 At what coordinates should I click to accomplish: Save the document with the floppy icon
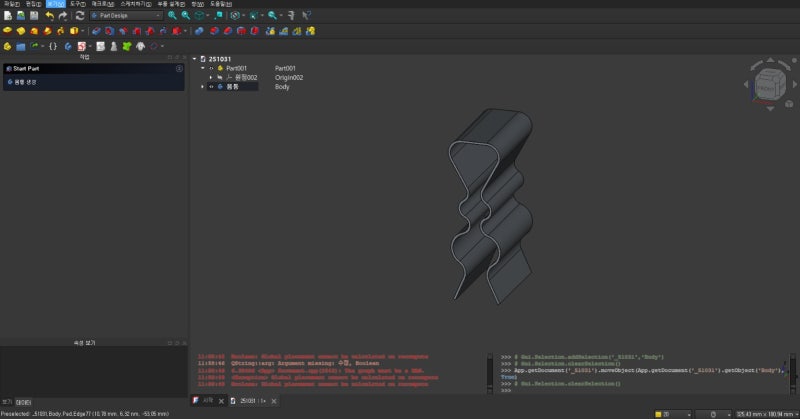click(x=34, y=16)
